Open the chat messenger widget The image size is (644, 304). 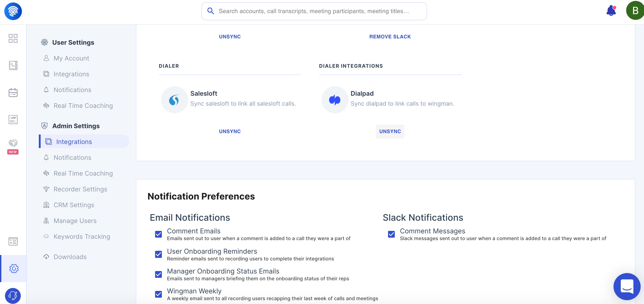pos(626,286)
